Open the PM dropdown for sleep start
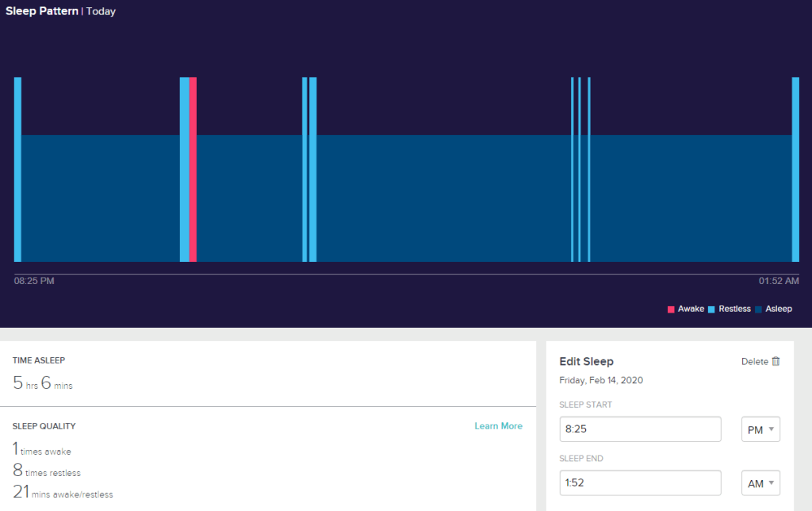The image size is (812, 511). pyautogui.click(x=760, y=429)
